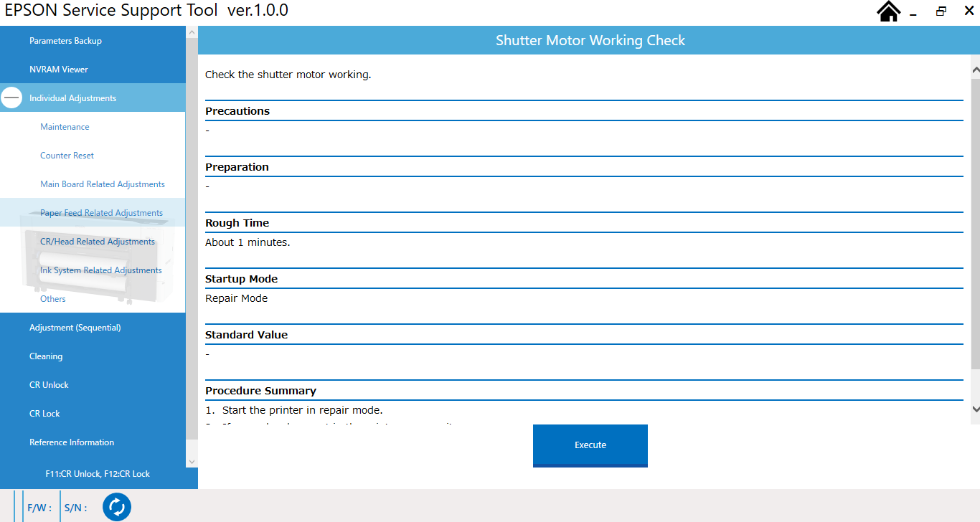Restore down the application window
Screen dimensions: 980x522
pos(941,11)
